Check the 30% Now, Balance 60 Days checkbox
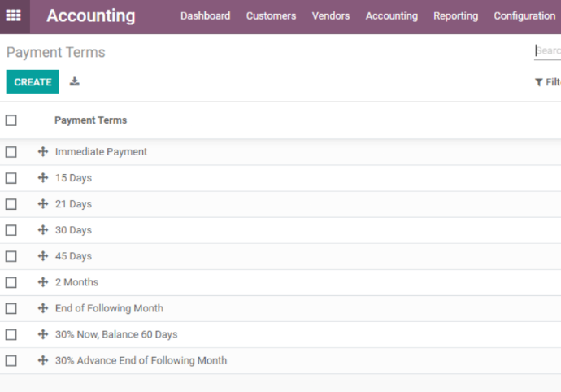561x392 pixels. pyautogui.click(x=11, y=335)
